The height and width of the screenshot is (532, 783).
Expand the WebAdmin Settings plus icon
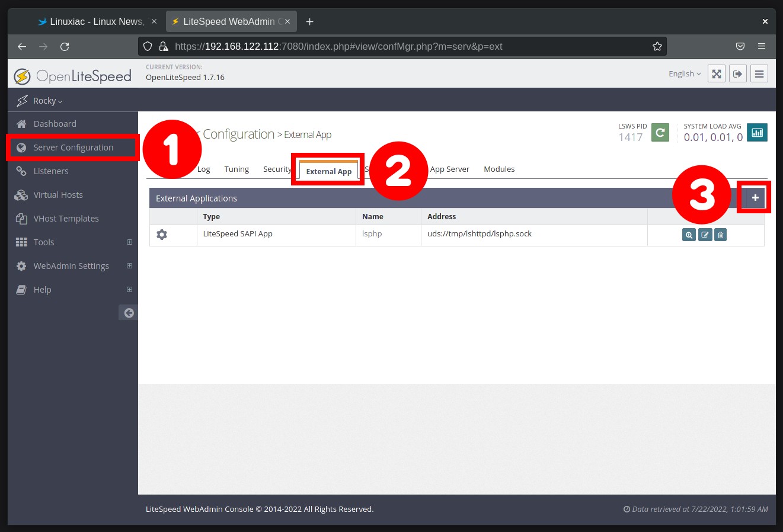click(x=129, y=266)
